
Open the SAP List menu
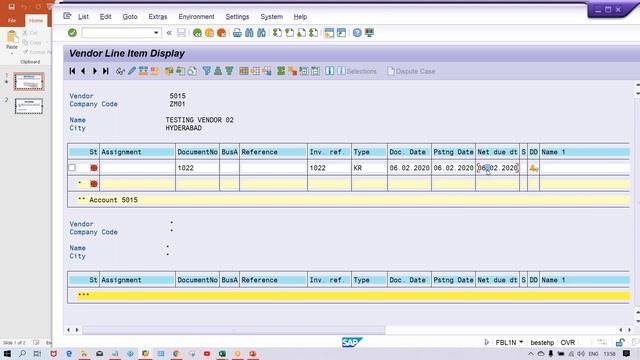[x=83, y=17]
